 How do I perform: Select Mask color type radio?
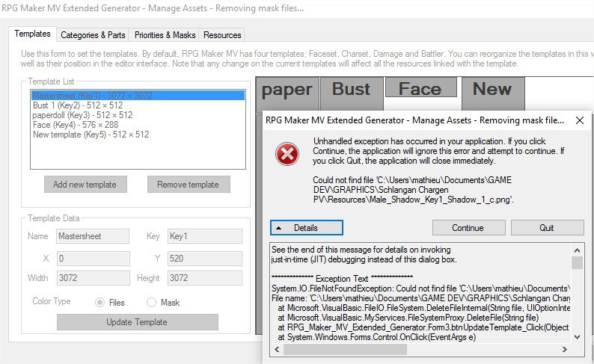coord(152,302)
